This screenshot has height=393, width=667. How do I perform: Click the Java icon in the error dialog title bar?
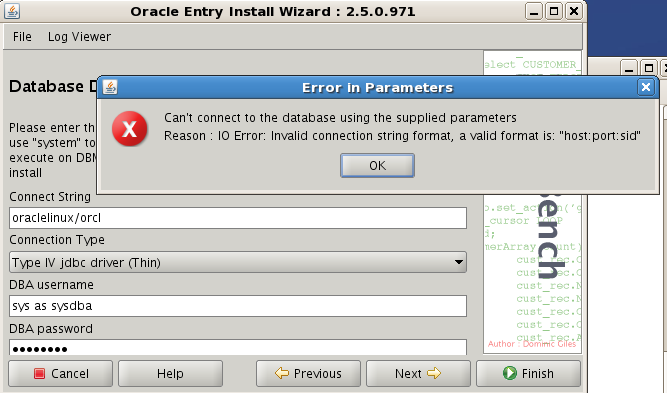point(110,87)
